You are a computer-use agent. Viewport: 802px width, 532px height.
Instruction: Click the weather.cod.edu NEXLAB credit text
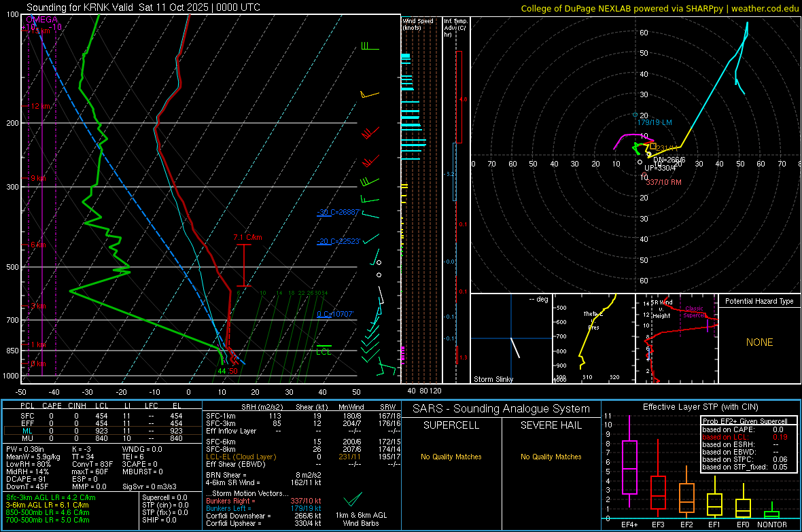[659, 8]
